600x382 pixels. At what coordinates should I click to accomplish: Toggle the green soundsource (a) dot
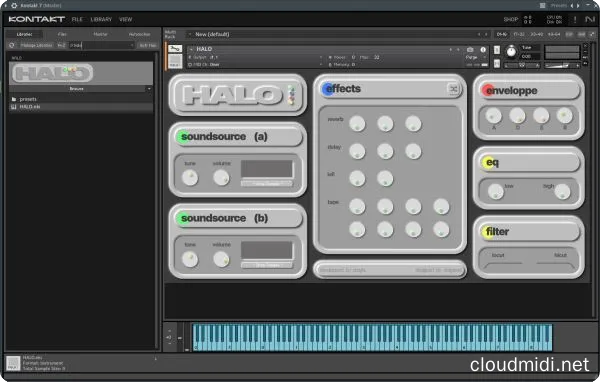pos(183,137)
